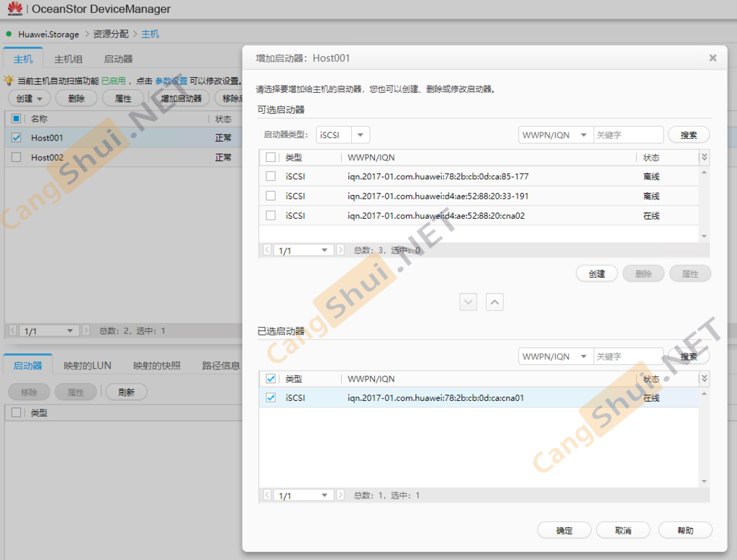
Task: Click 属性 in host toolbar
Action: tap(123, 99)
